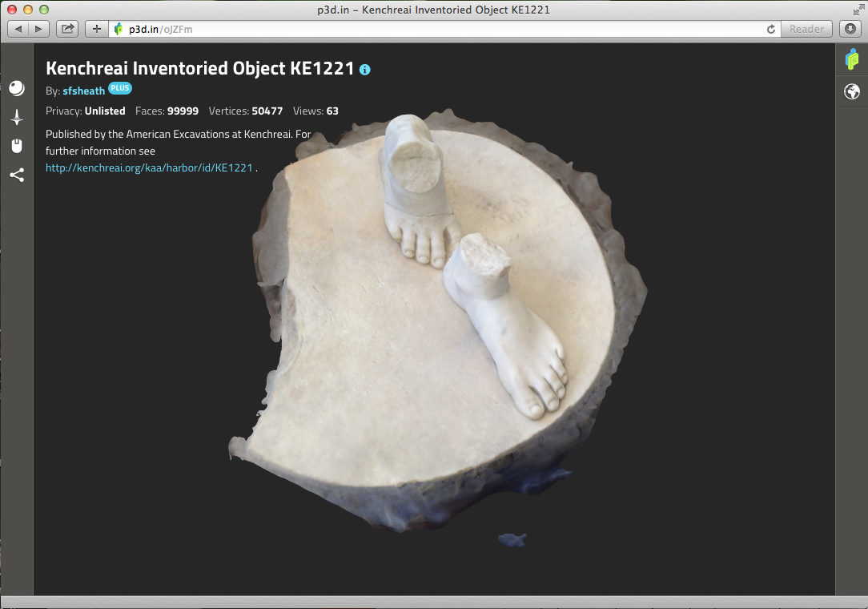Click the p3d logo in right sidebar
Viewport: 868px width, 609px height.
click(x=852, y=59)
